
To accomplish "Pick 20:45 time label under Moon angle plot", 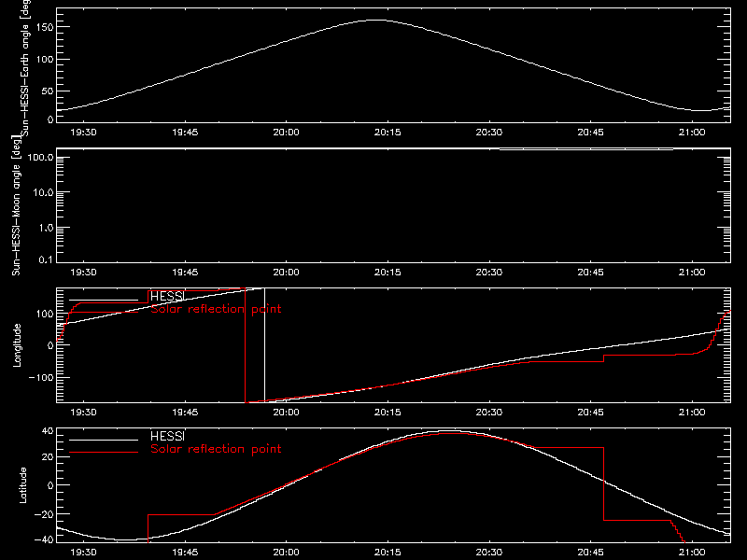I will pos(590,272).
